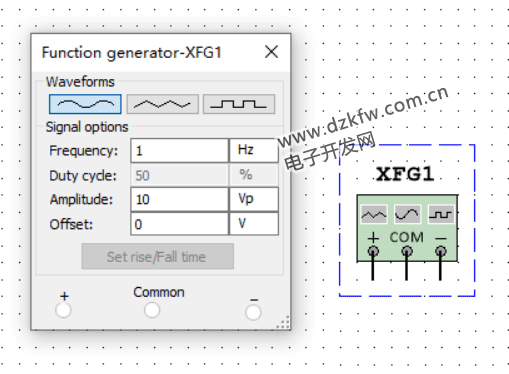
Task: Open the Hz frequency unit dropdown
Action: (x=254, y=150)
